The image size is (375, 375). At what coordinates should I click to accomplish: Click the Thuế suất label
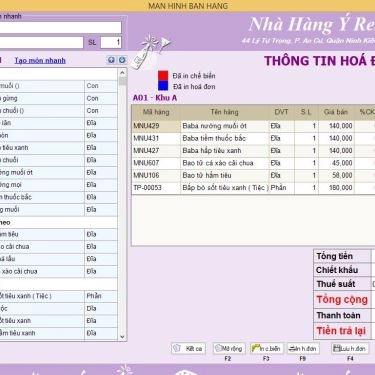tap(336, 284)
